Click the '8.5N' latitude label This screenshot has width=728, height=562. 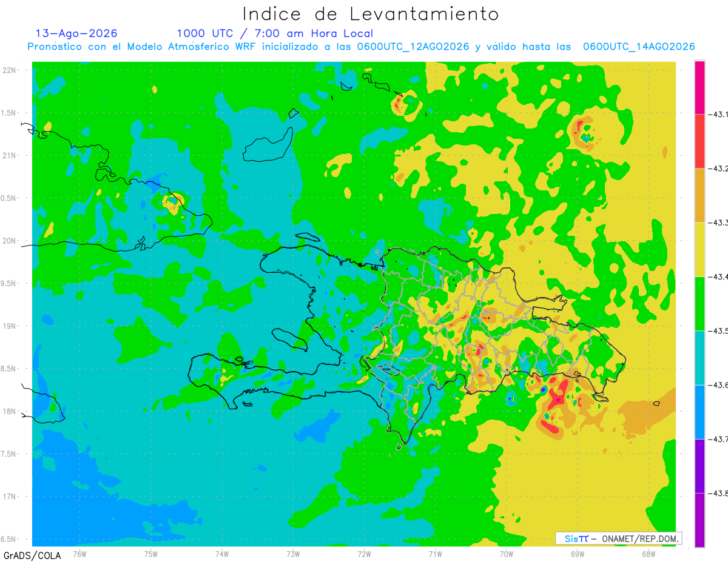tap(8, 369)
